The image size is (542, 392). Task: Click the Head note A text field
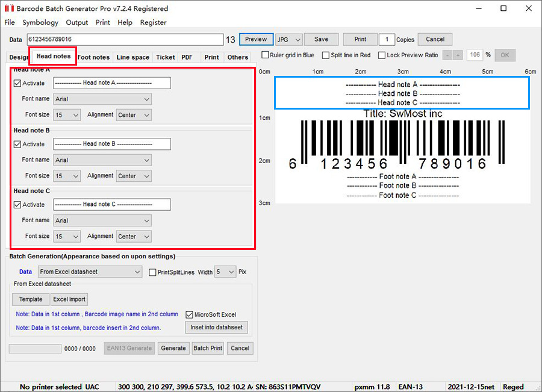point(112,83)
